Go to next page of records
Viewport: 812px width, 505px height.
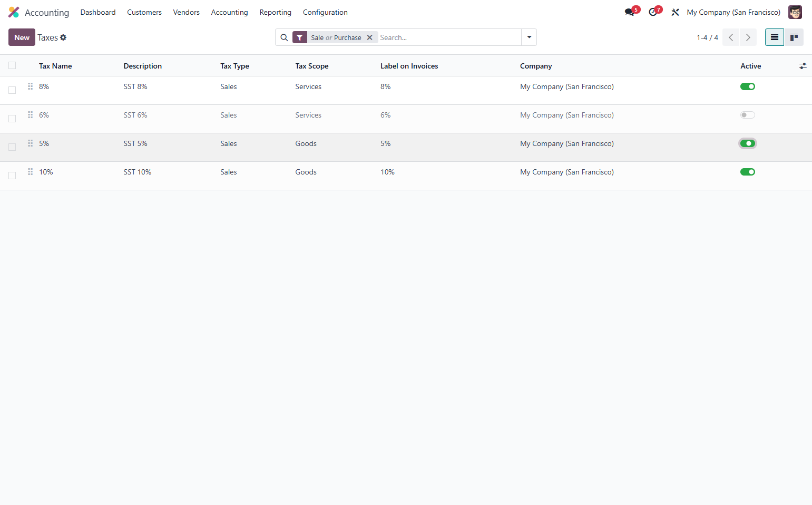click(x=748, y=37)
